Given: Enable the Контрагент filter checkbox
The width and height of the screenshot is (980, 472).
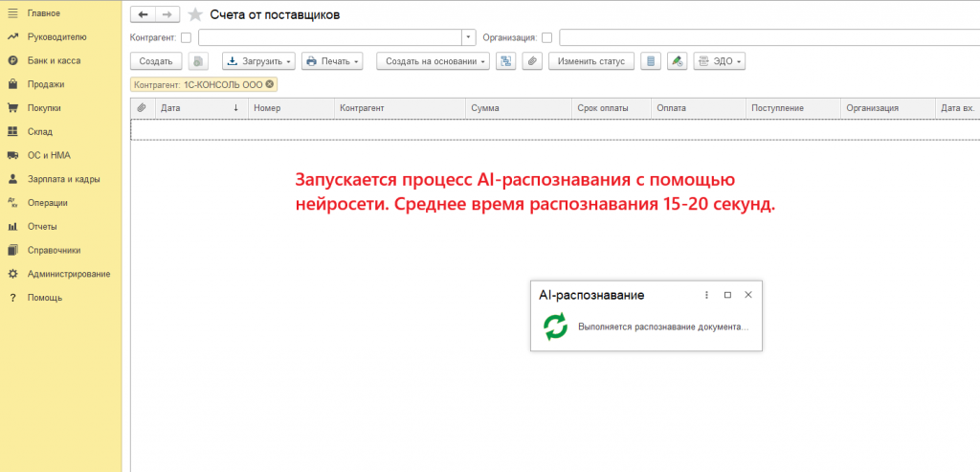Looking at the screenshot, I should 186,38.
